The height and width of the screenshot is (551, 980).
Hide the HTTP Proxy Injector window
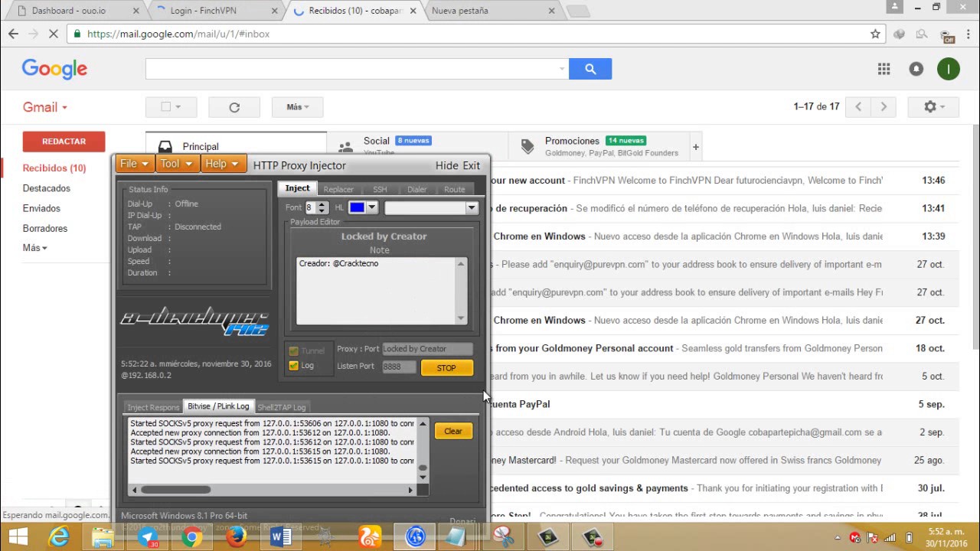(446, 165)
